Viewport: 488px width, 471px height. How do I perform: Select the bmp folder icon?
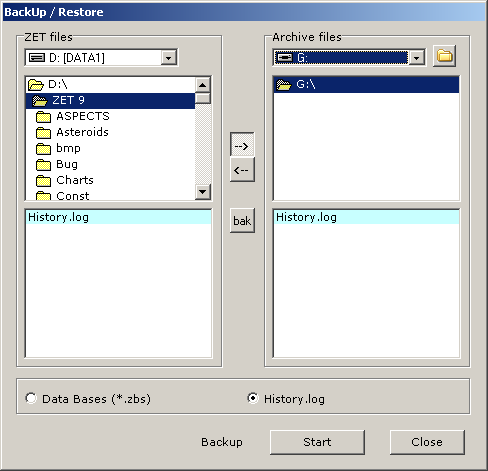43,149
